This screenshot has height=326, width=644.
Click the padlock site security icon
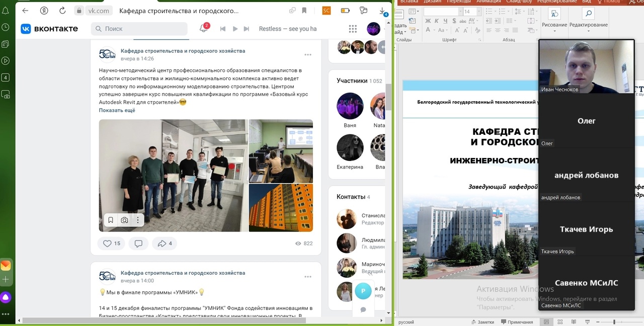pyautogui.click(x=79, y=11)
